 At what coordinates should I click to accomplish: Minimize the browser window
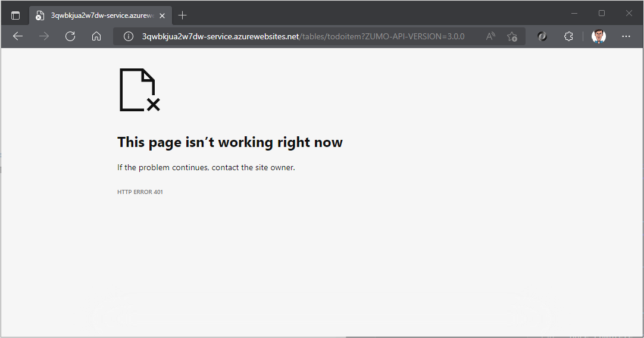tap(574, 14)
